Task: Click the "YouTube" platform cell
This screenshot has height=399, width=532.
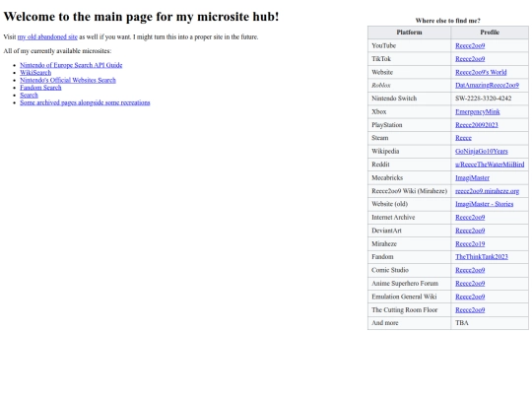Action: click(x=409, y=45)
